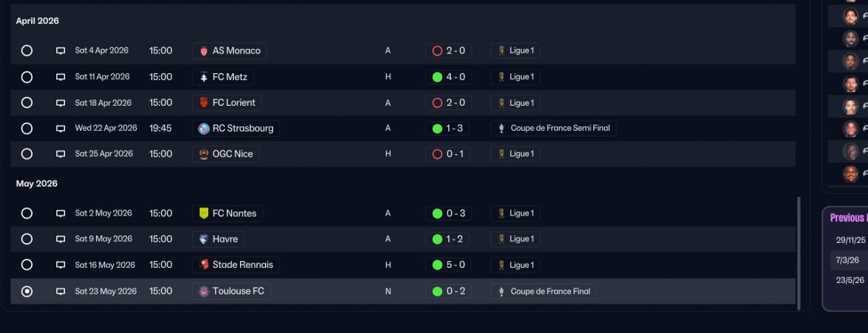Select the 7/3/26 previous meeting row
The image size is (868, 333).
[848, 260]
